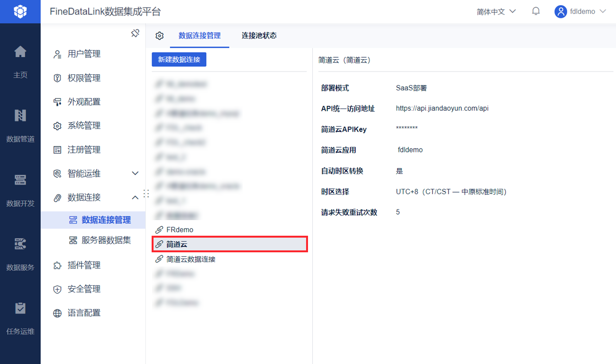Select 数据连接管理 submenu item
Image resolution: width=616 pixels, height=364 pixels.
(x=93, y=220)
